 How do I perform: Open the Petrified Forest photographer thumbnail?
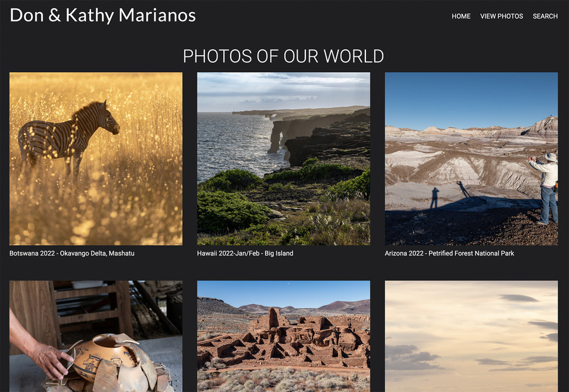tap(471, 159)
